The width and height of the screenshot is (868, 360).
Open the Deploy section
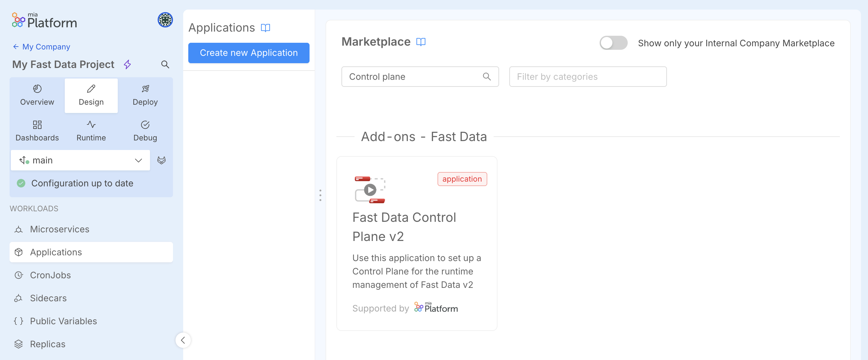[x=145, y=95]
